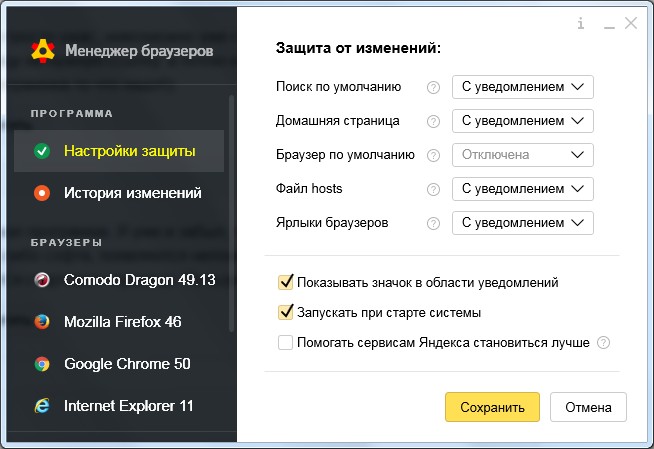Select Настройки защиты in the sidebar
This screenshot has width=654, height=449.
pos(119,151)
